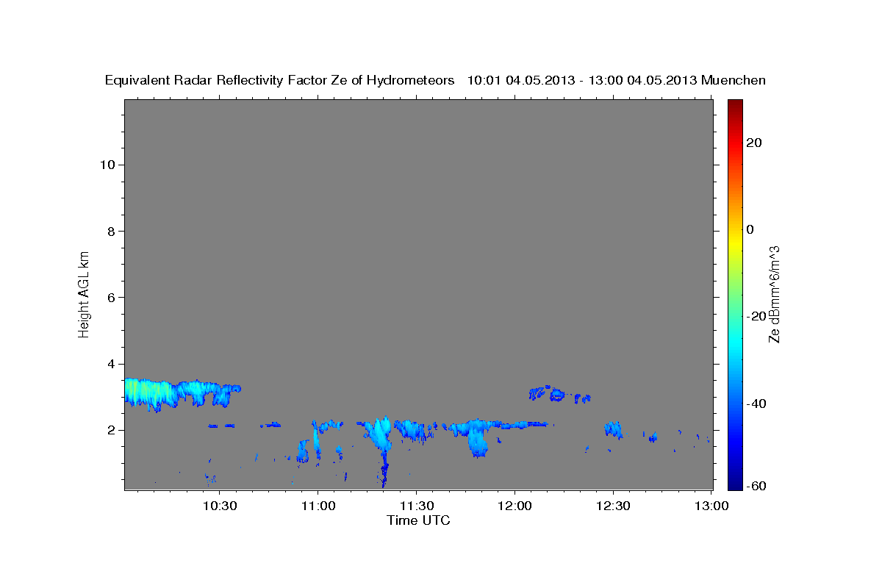Click the 'Ze dBmm^6/m^3' colorbar title
Image resolution: width=882 pixels, height=588 pixels.
[x=774, y=294]
